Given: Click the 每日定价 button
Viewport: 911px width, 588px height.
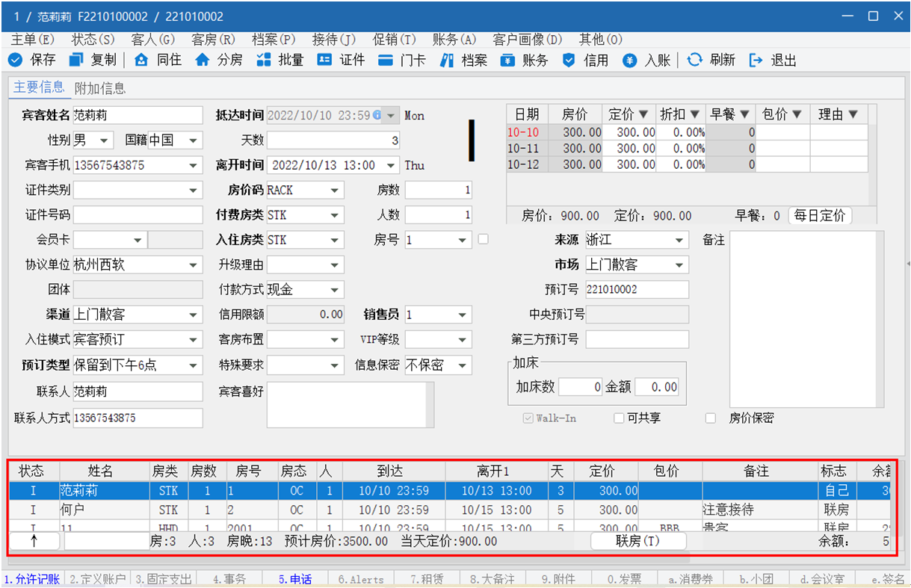Looking at the screenshot, I should click(x=820, y=216).
